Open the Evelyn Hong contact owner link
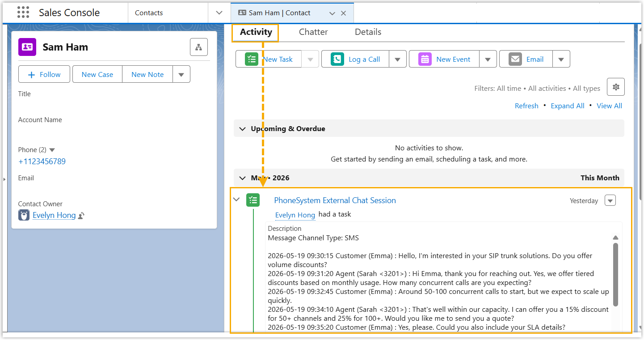Screen dimensions: 644x340 [54, 215]
